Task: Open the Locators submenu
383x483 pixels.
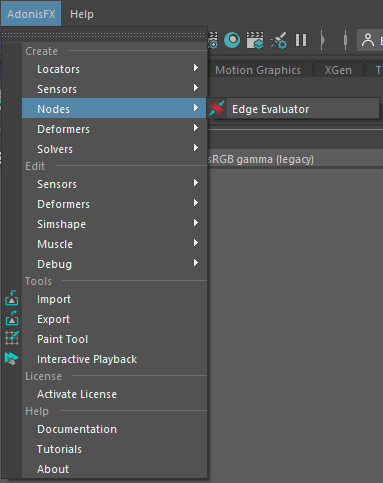Action: 114,69
